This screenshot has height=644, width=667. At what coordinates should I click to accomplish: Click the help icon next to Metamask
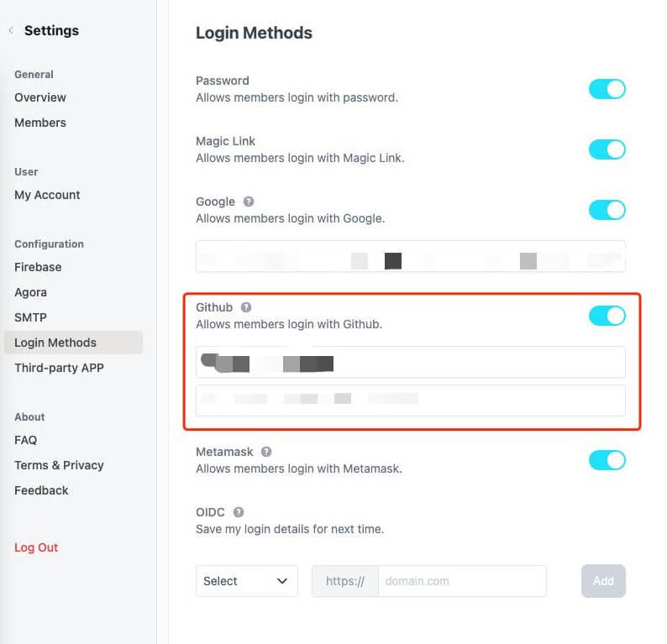(266, 452)
